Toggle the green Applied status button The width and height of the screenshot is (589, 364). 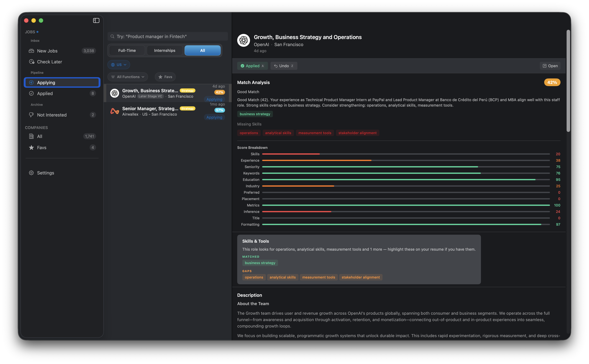252,66
